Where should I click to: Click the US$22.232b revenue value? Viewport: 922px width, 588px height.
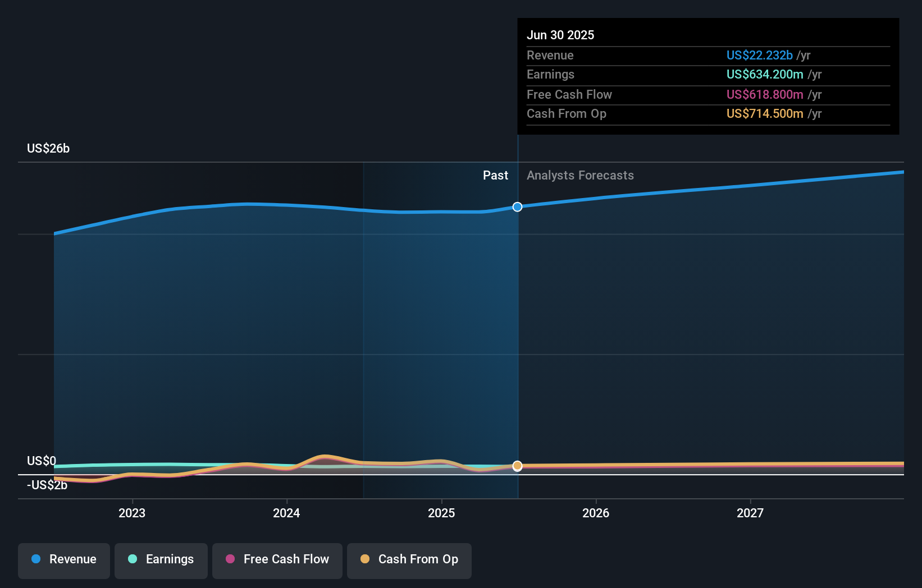click(759, 55)
